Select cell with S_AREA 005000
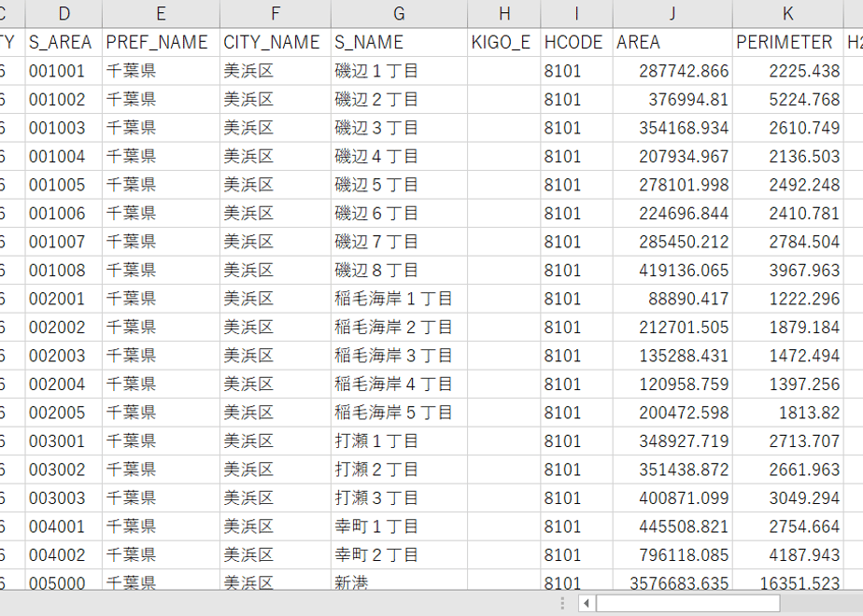 point(64,581)
